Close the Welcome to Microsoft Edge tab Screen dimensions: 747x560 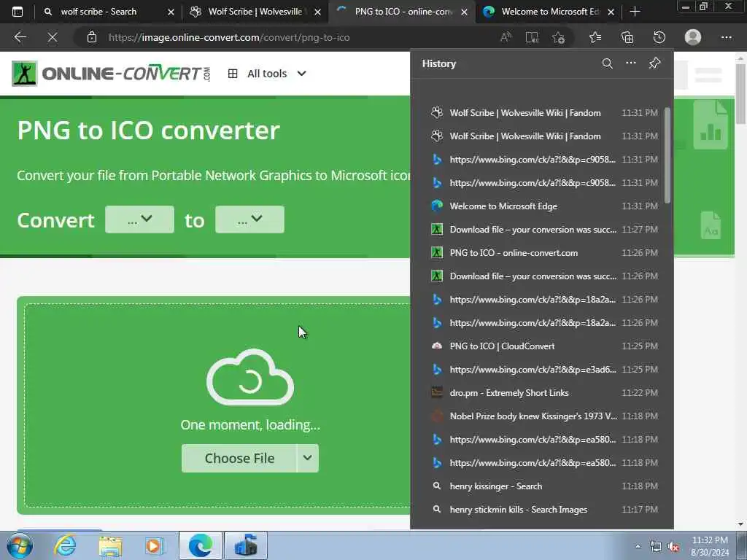(611, 12)
